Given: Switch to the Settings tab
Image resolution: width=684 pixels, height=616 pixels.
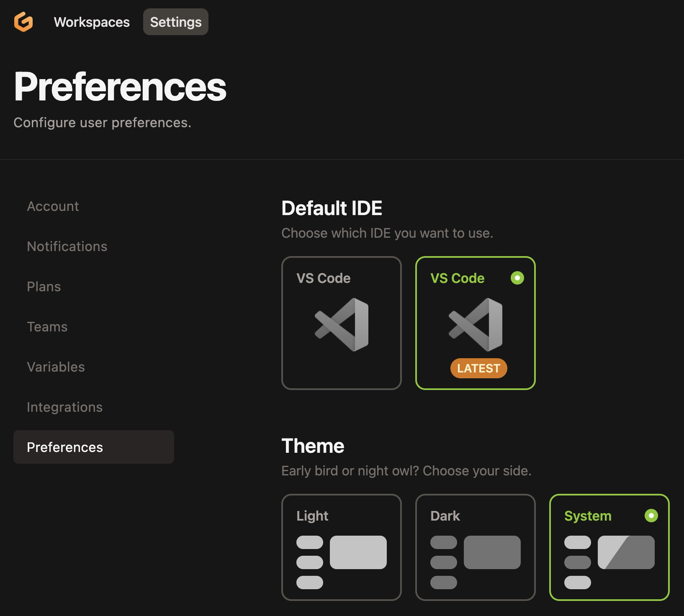Looking at the screenshot, I should (x=175, y=22).
